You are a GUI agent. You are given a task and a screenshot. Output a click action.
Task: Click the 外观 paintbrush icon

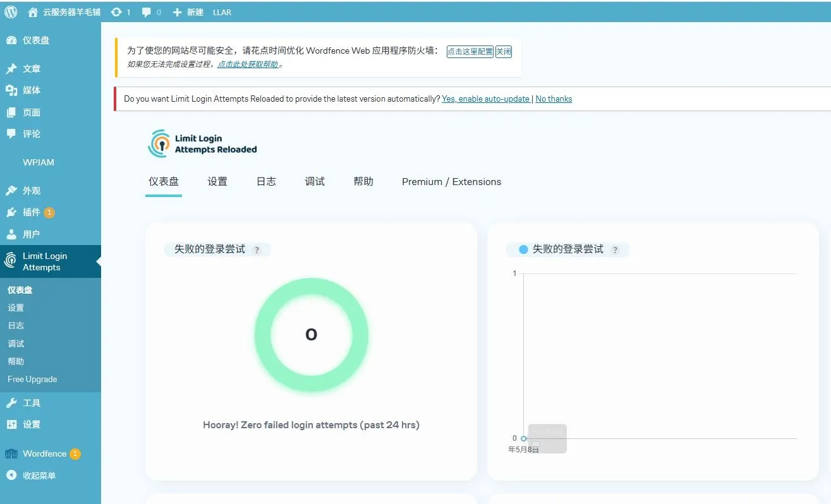pos(11,191)
